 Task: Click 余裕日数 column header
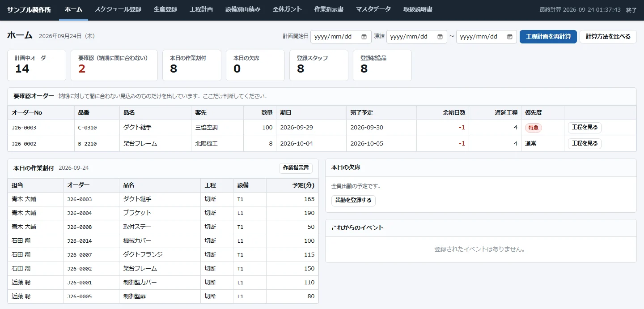point(443,113)
